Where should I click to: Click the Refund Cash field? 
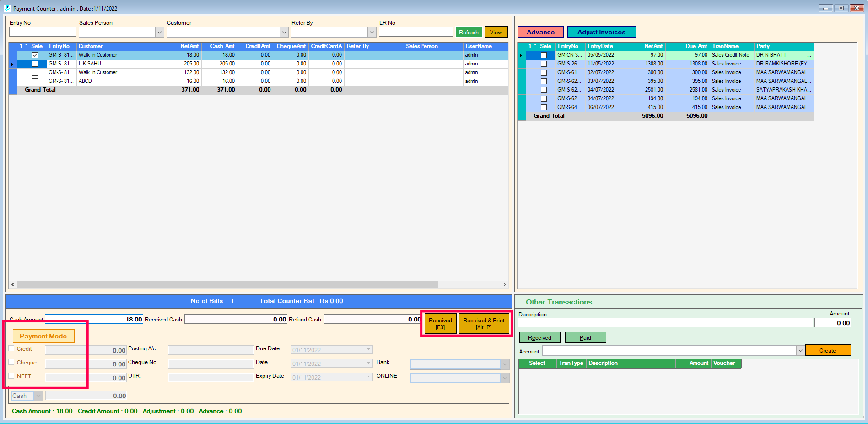[372, 319]
